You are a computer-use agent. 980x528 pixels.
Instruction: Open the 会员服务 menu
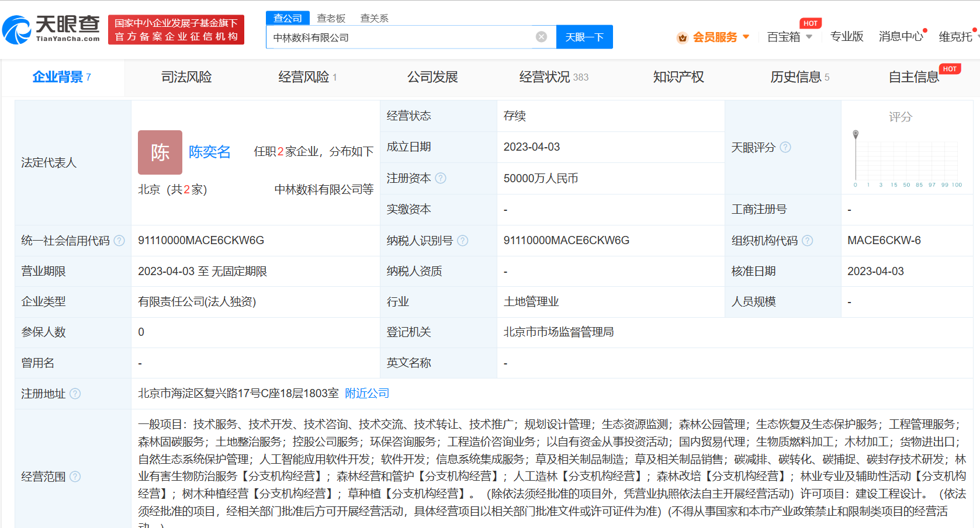(x=715, y=37)
